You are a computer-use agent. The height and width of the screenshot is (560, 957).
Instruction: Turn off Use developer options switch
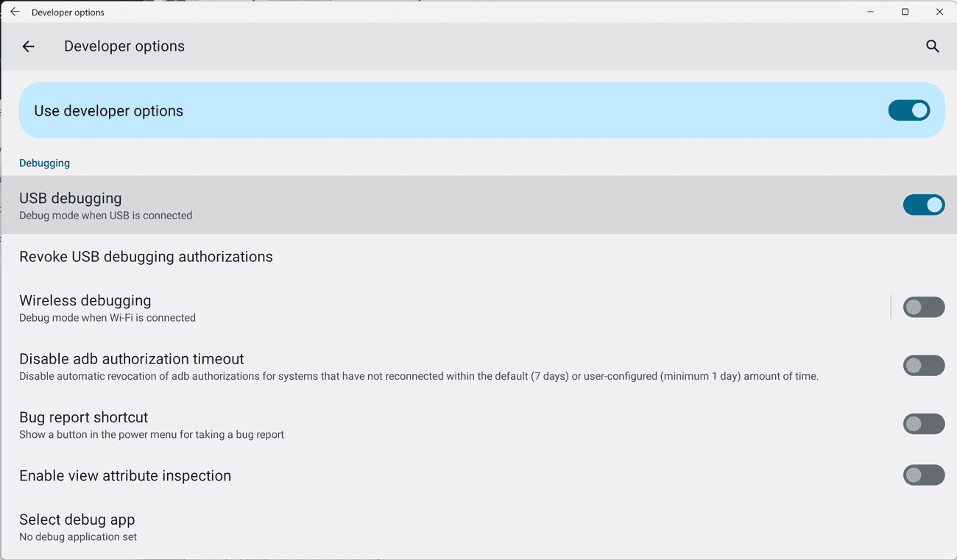tap(908, 110)
